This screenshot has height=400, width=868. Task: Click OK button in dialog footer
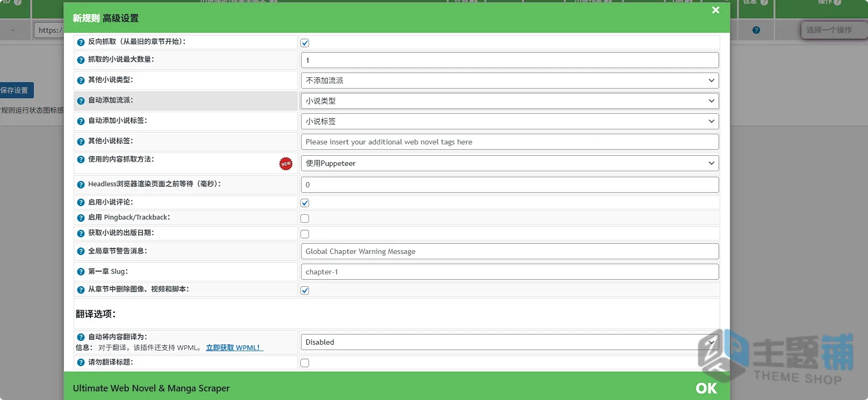pos(706,388)
